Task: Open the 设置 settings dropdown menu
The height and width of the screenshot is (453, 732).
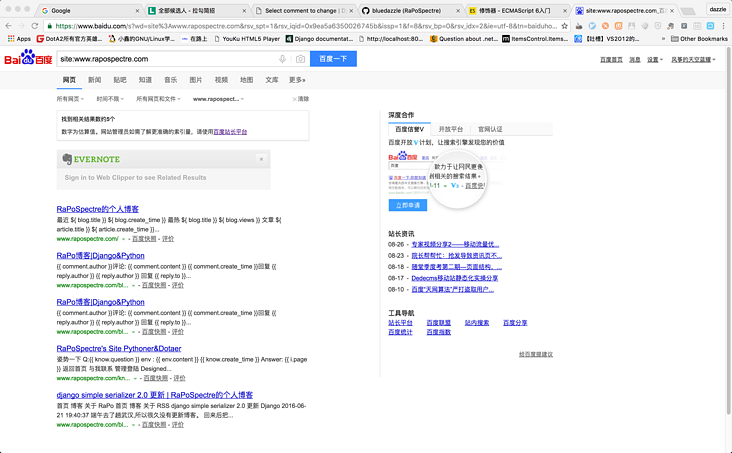Action: tap(654, 60)
